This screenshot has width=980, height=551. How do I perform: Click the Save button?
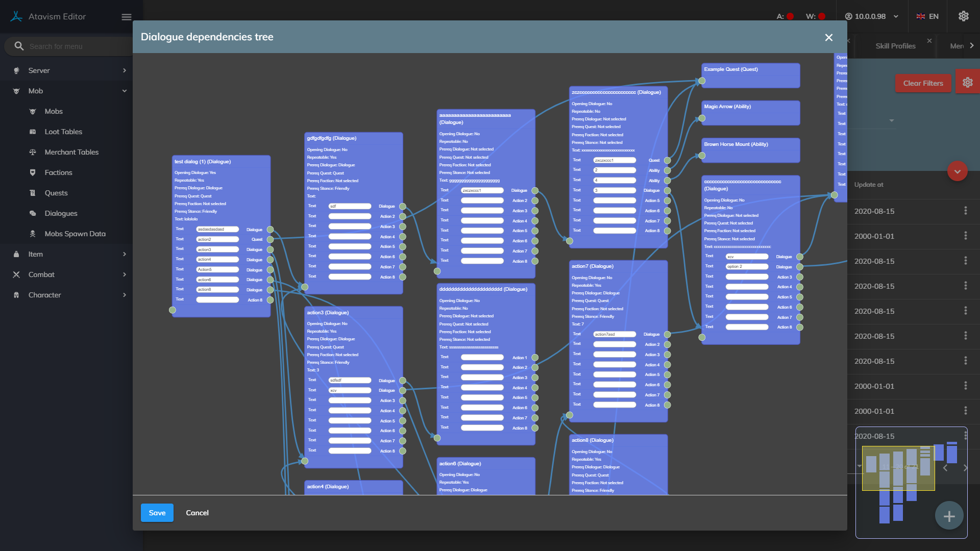pyautogui.click(x=157, y=513)
